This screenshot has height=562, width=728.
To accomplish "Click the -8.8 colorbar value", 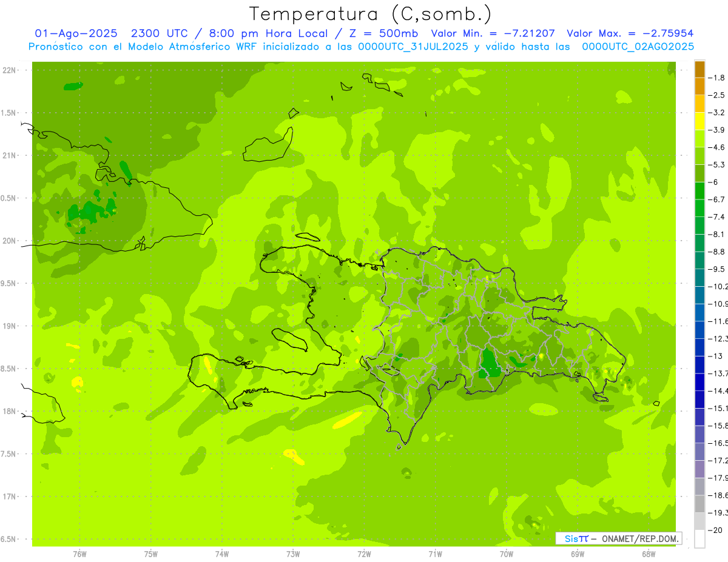I will (x=717, y=252).
